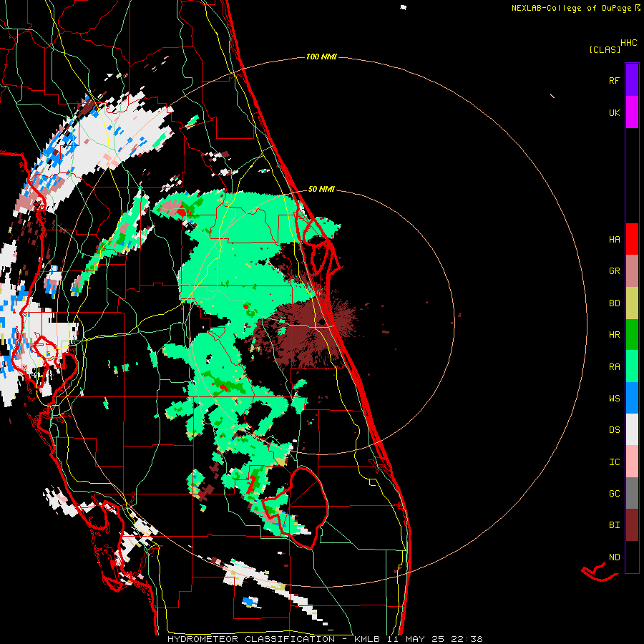This screenshot has width=644, height=644.
Task: Select the BD yellow legend block
Action: 632,303
